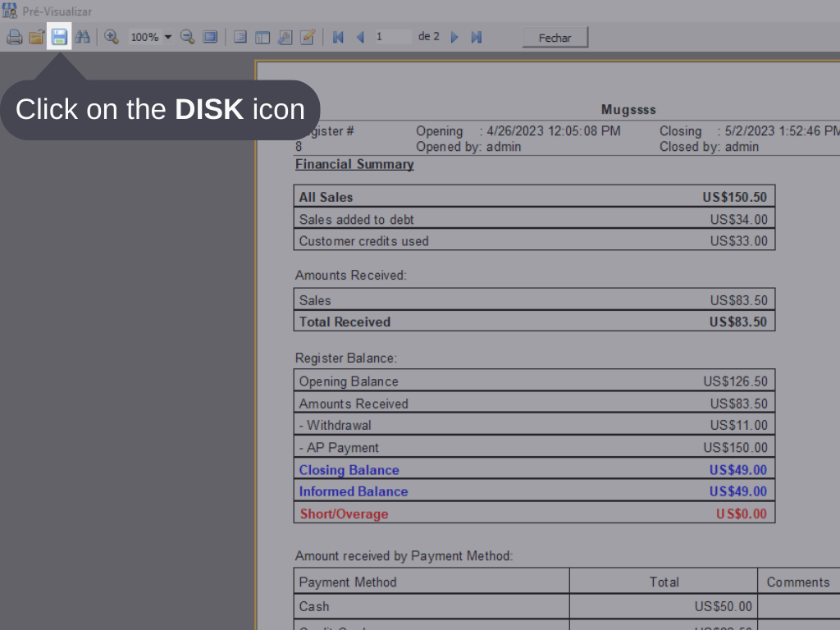Click the Financial Summary heading
This screenshot has width=840, height=630.
[354, 164]
